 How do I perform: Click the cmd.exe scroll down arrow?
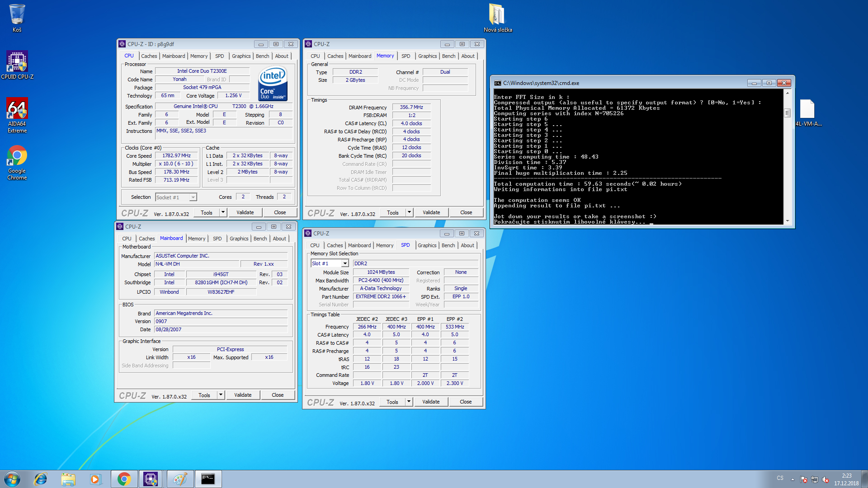pyautogui.click(x=787, y=221)
